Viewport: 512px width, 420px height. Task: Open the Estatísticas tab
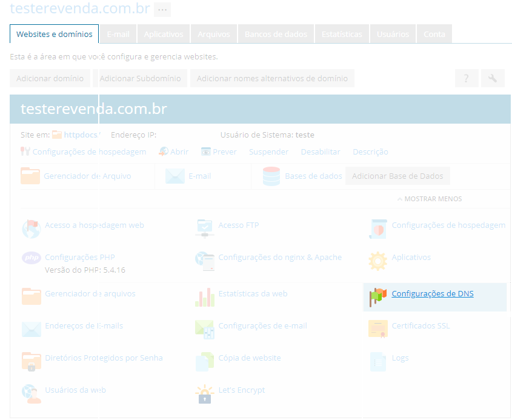pyautogui.click(x=342, y=34)
